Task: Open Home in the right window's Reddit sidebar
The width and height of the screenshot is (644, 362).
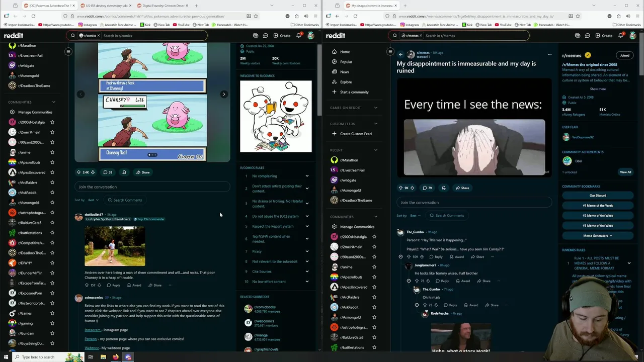Action: [x=345, y=52]
